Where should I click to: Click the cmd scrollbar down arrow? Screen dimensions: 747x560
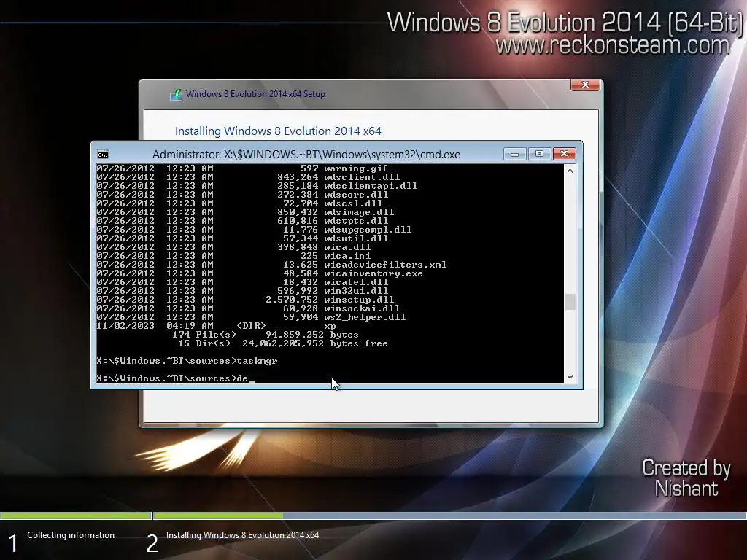(570, 377)
